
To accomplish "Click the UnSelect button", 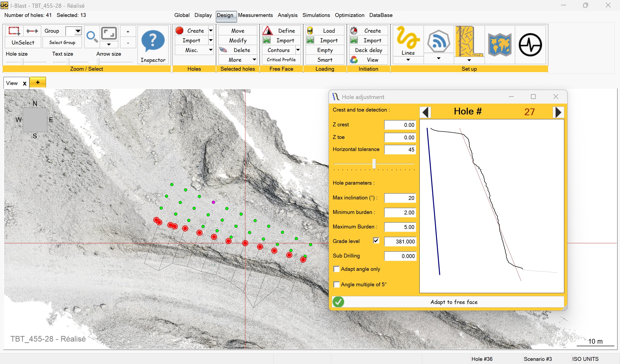I will pyautogui.click(x=23, y=43).
